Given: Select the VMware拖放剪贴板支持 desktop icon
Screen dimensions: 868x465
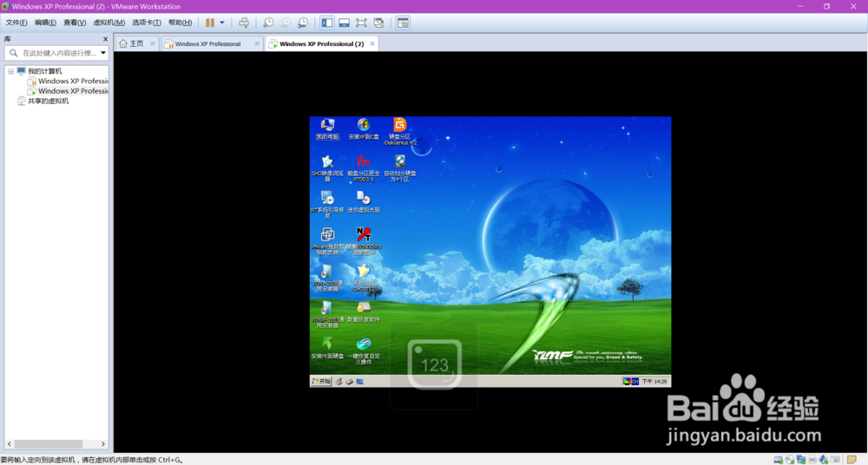Looking at the screenshot, I should (x=327, y=241).
